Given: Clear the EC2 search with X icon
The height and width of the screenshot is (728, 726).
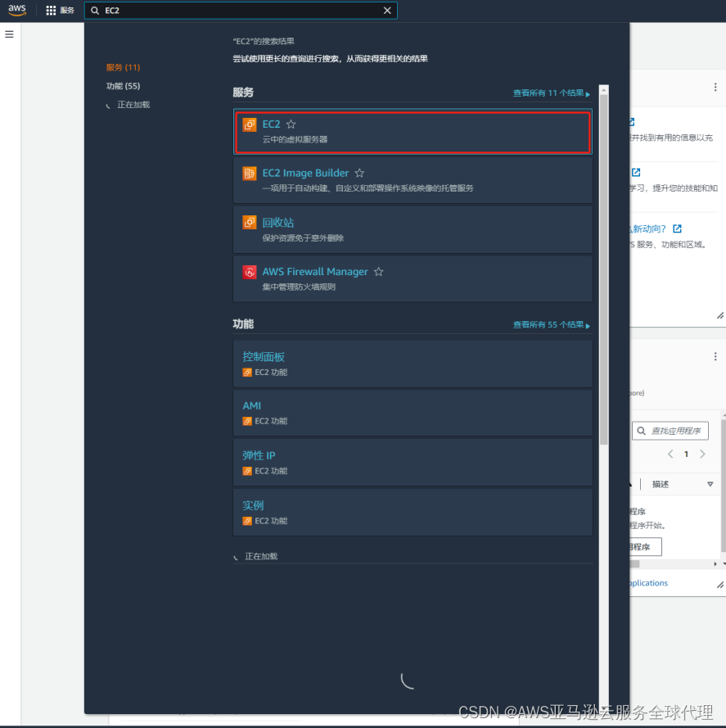Looking at the screenshot, I should click(387, 10).
